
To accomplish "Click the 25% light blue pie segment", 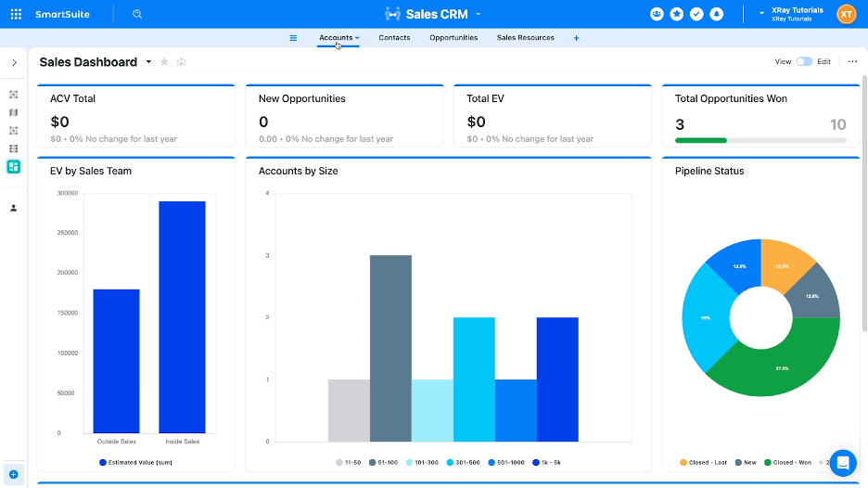I will coord(707,318).
